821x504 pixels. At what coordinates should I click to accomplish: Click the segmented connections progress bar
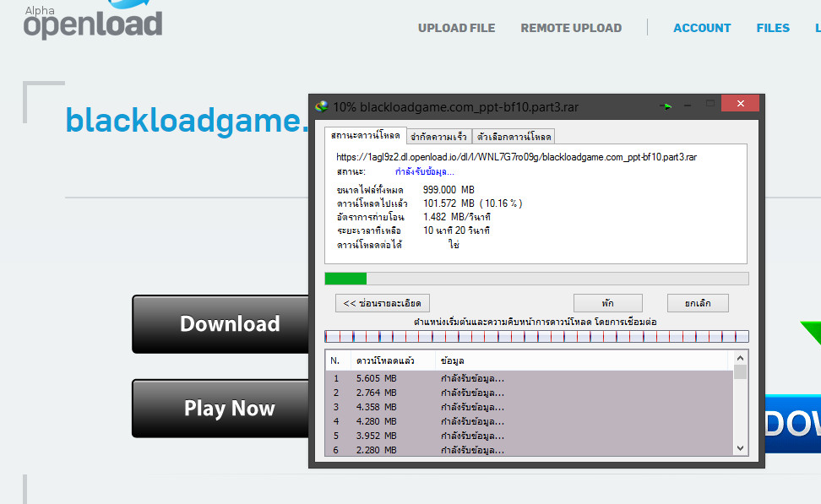tap(536, 336)
